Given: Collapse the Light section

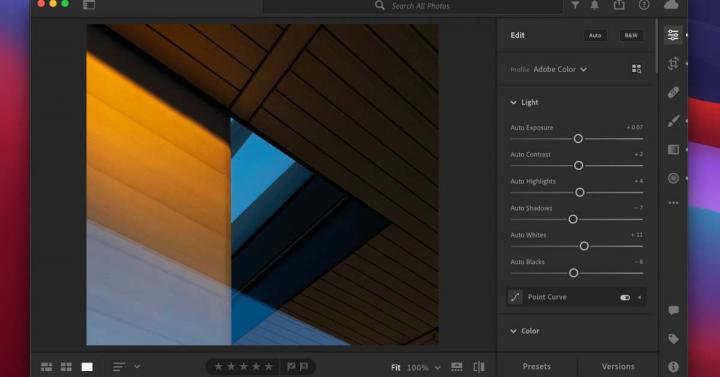Looking at the screenshot, I should pos(513,102).
